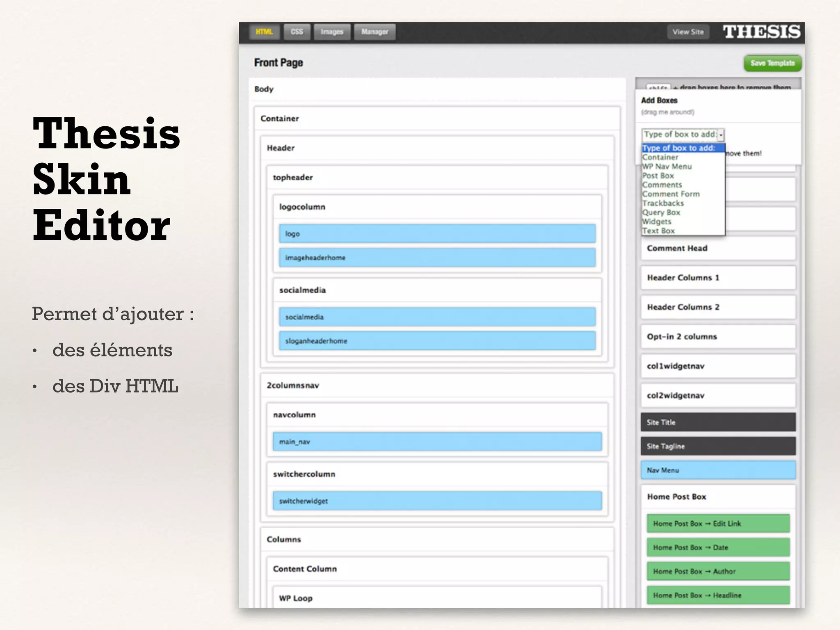Click the blue Nav Menu box
The image size is (840, 630).
point(718,470)
